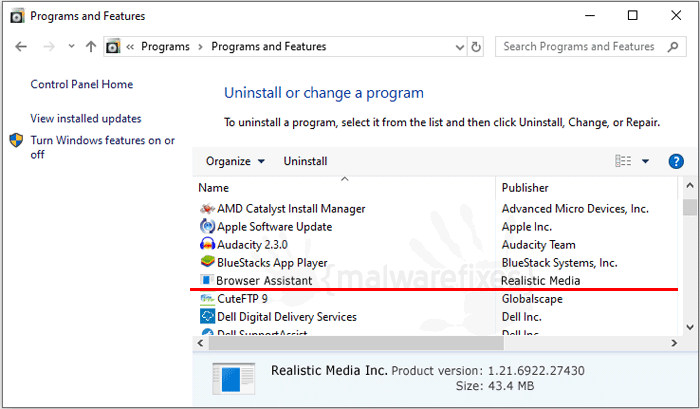Click the horizontal scrollbar left arrow

pyautogui.click(x=200, y=343)
